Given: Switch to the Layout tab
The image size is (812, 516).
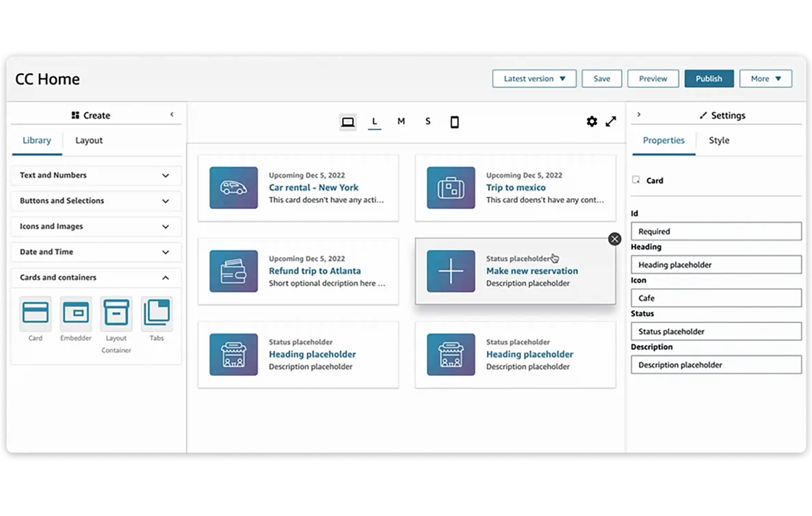Looking at the screenshot, I should coord(89,141).
